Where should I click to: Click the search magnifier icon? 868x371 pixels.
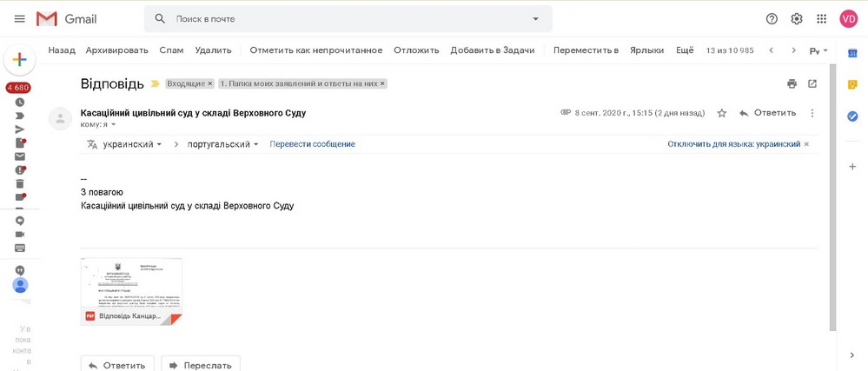pos(160,19)
